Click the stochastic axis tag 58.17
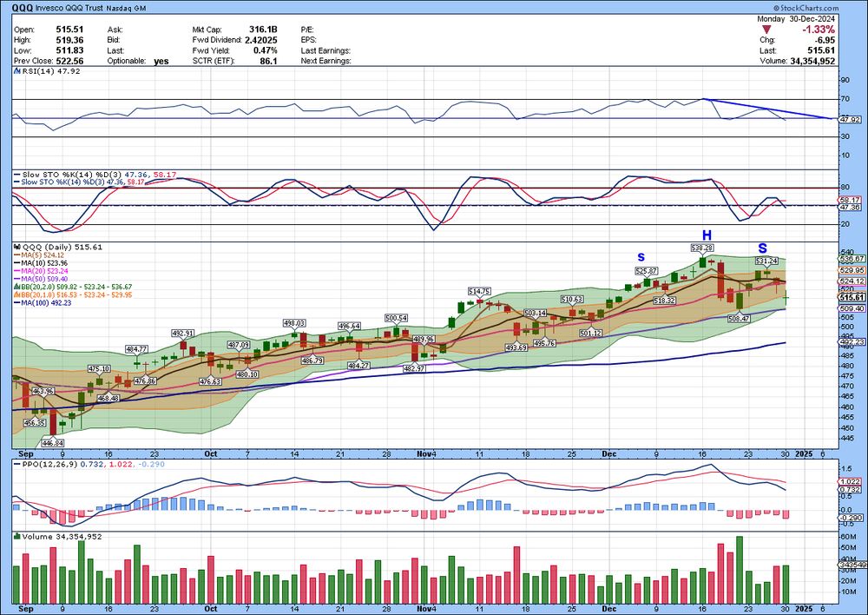 [850, 200]
